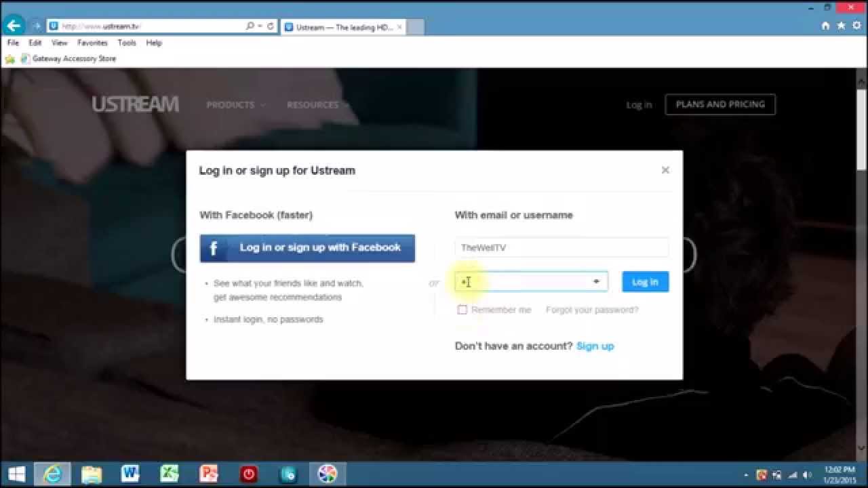Open the red power icon app

(x=248, y=474)
